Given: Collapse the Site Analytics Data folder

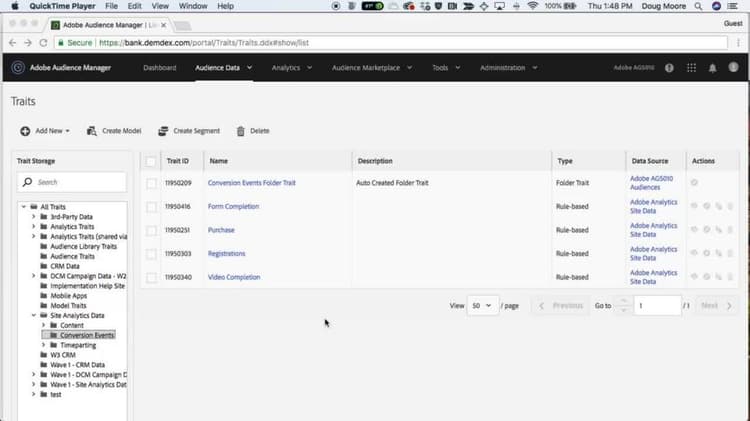Looking at the screenshot, I should [x=33, y=315].
